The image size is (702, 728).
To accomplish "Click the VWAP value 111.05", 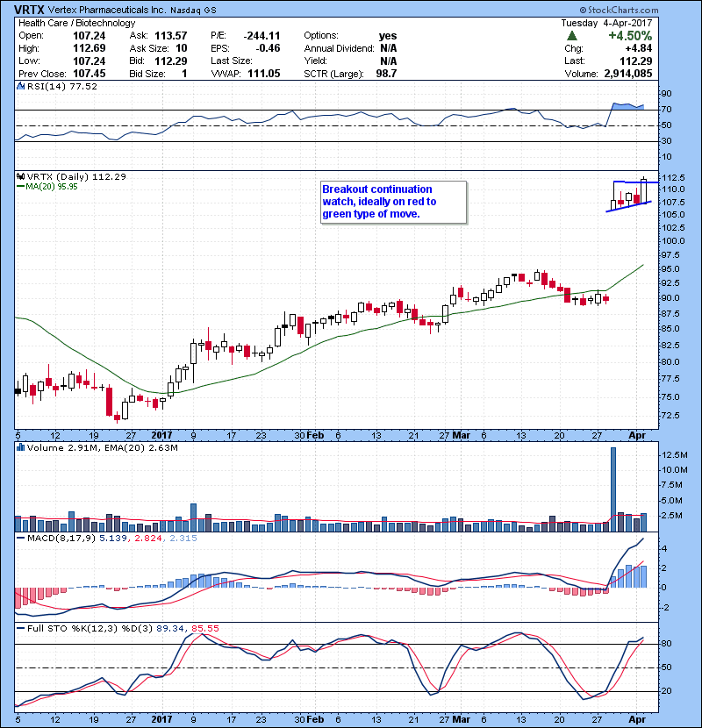I will point(264,74).
